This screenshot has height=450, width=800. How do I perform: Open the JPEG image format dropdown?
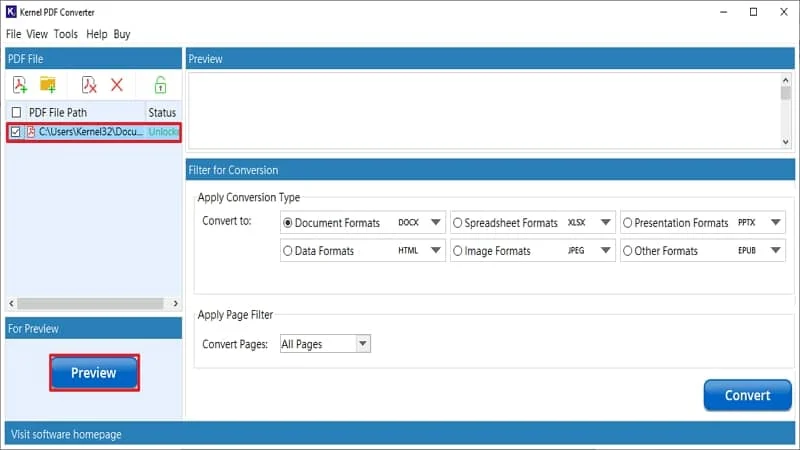[x=606, y=251]
